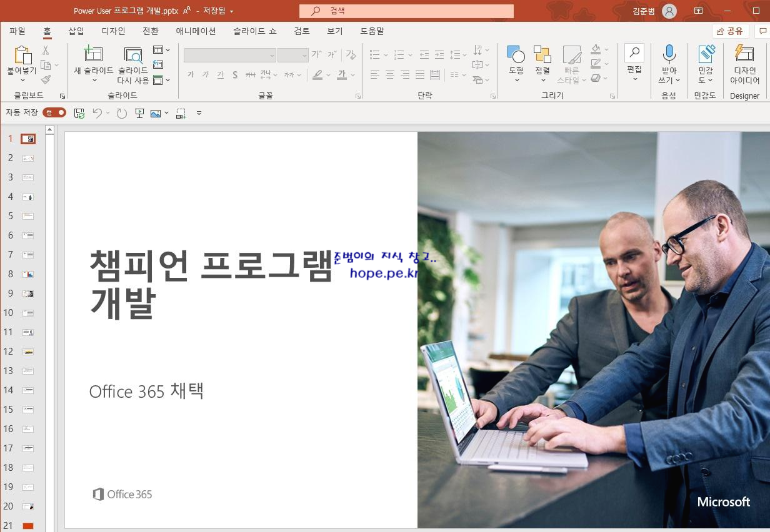This screenshot has height=532, width=770.
Task: Start slideshow from beginning icon
Action: click(x=139, y=113)
